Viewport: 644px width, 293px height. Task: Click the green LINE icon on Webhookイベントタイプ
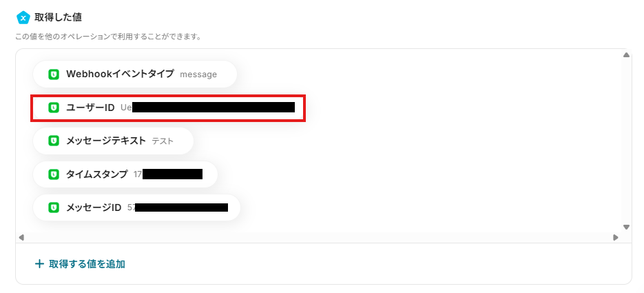(54, 74)
